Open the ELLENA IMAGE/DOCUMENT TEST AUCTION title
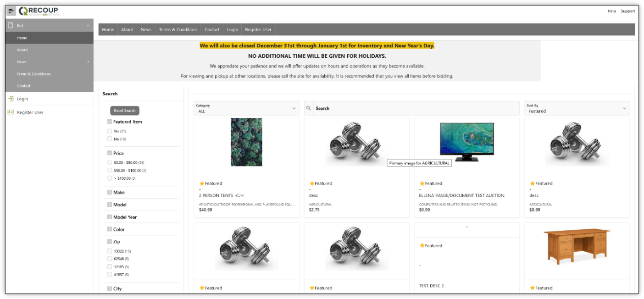Image resolution: width=644 pixels, height=299 pixels. pos(462,195)
